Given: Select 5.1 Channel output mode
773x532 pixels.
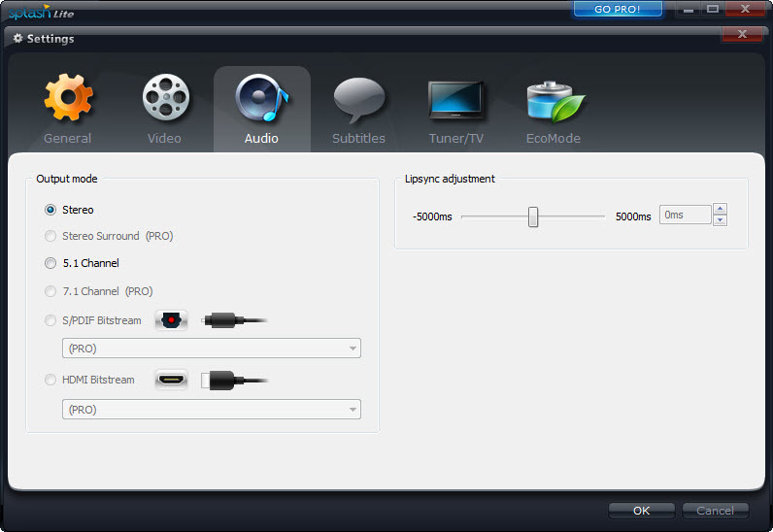Looking at the screenshot, I should click(x=50, y=263).
